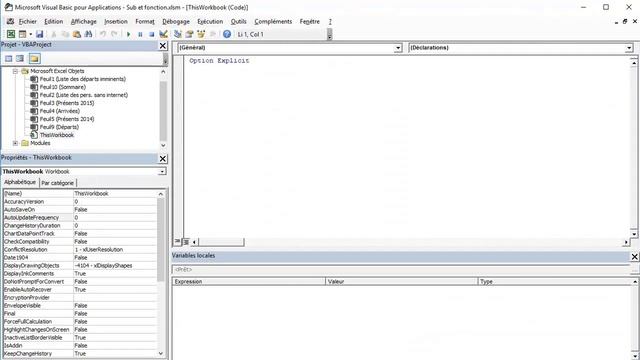This screenshot has height=360, width=640.
Task: Click the Copy toolbar icon
Action: click(65, 34)
